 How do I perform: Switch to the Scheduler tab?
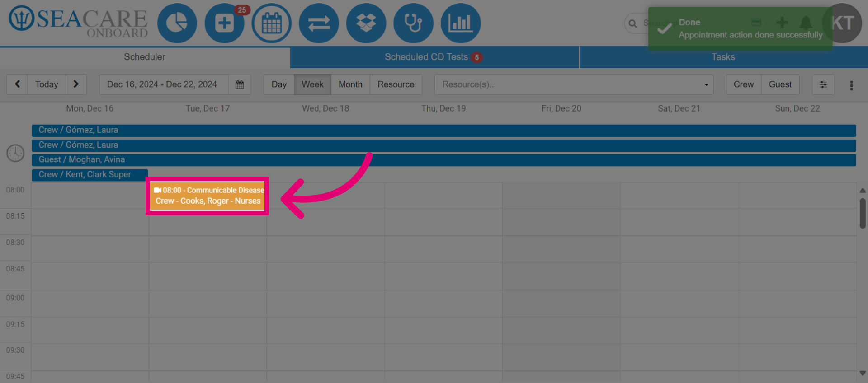coord(145,57)
